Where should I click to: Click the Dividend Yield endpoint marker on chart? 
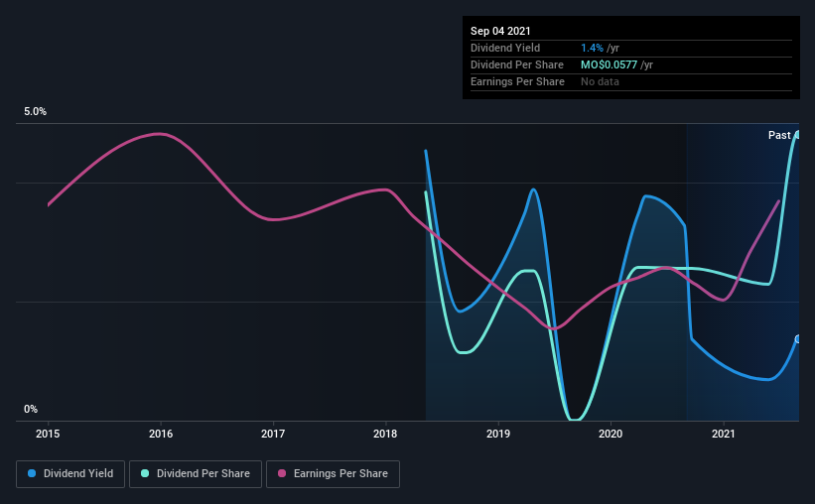797,339
